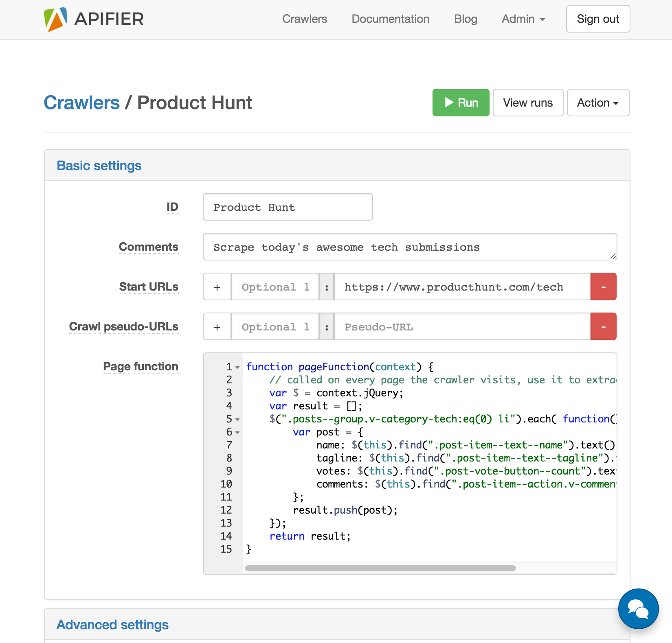Click line number 14 in code editor

226,536
